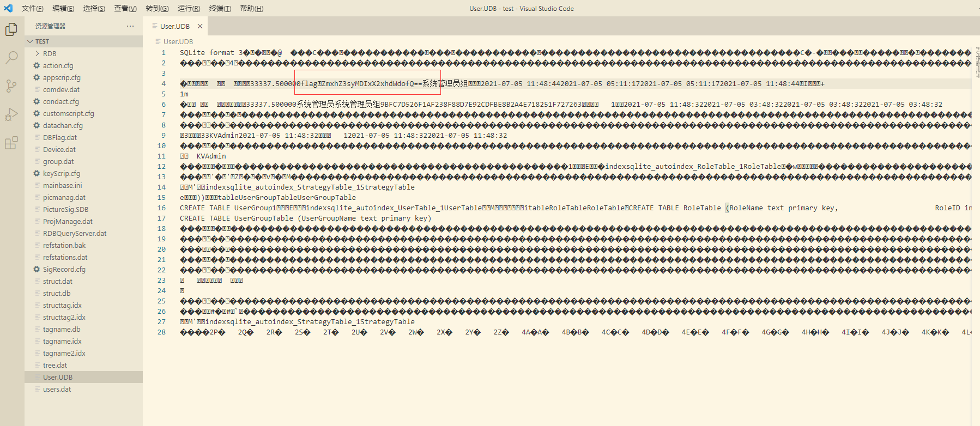
Task: Click the gear icon beside customscript.cfg
Action: click(x=37, y=113)
